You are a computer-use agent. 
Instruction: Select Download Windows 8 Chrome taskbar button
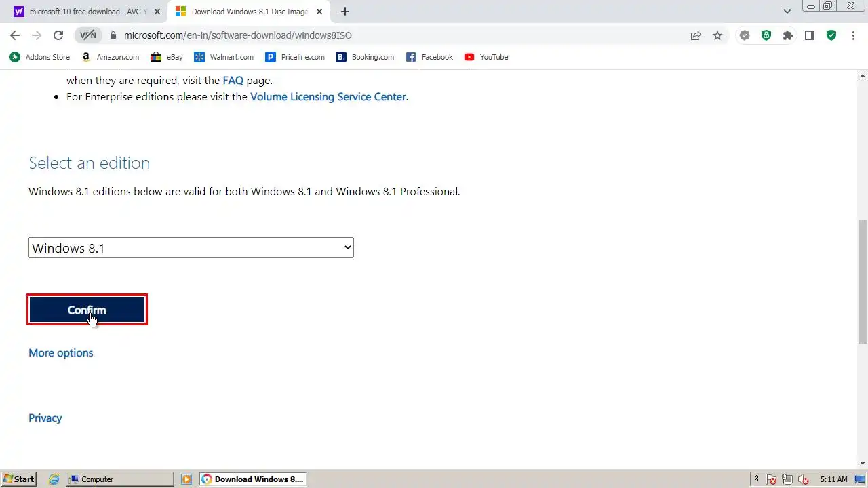253,479
